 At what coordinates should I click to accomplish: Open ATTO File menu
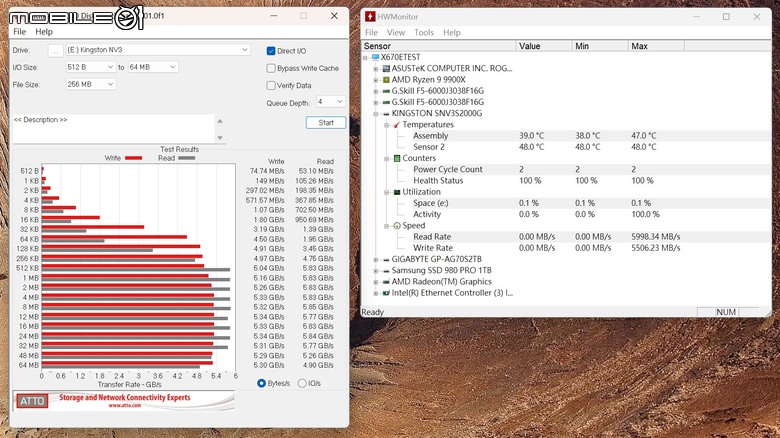19,32
